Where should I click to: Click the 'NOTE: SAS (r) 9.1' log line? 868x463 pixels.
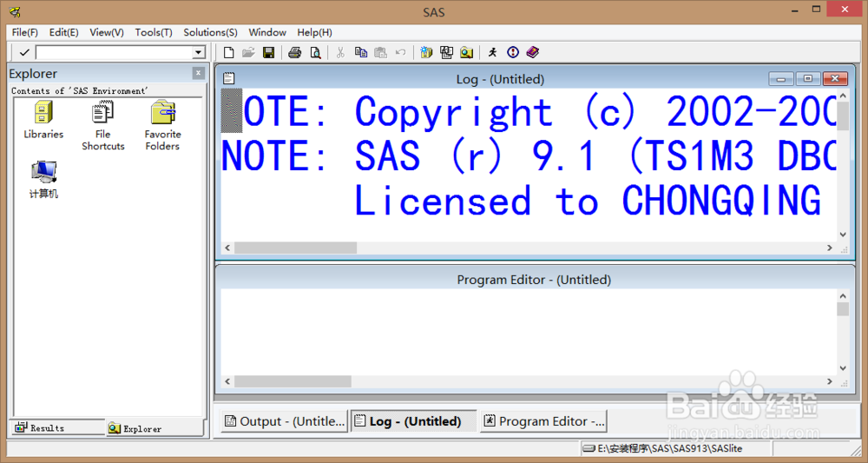point(529,156)
